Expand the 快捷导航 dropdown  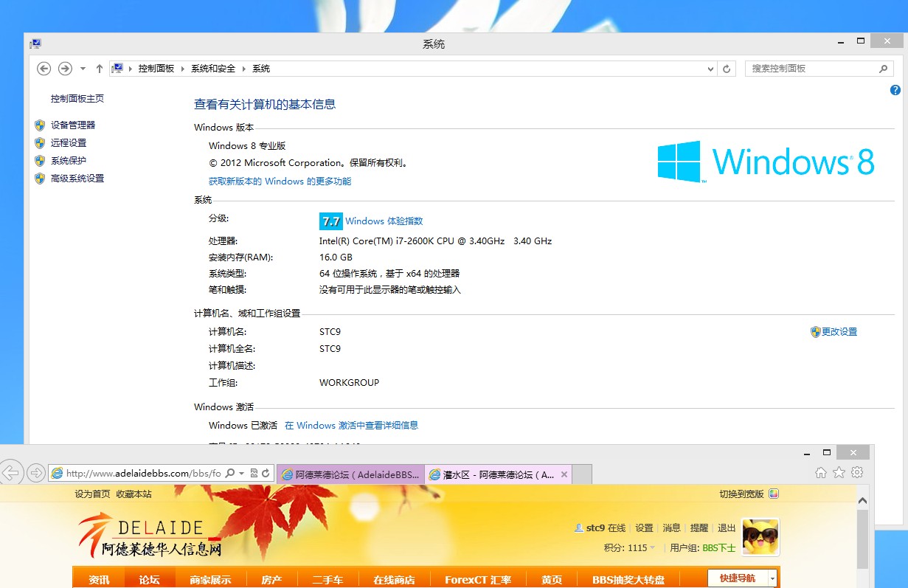pyautogui.click(x=772, y=579)
